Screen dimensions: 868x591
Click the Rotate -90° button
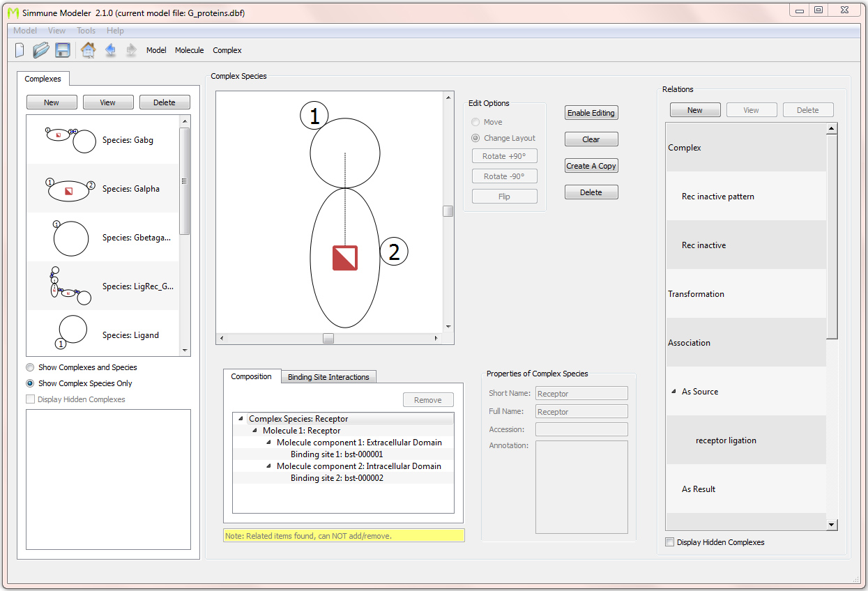pos(505,176)
